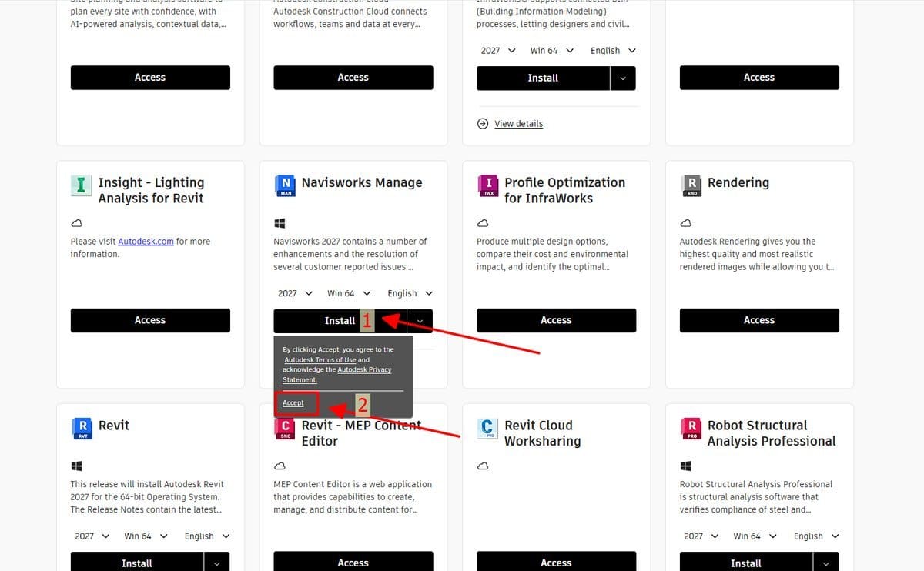Open the Revit Win 64 platform dropdown
Viewport: 924px width, 571px height.
[146, 536]
